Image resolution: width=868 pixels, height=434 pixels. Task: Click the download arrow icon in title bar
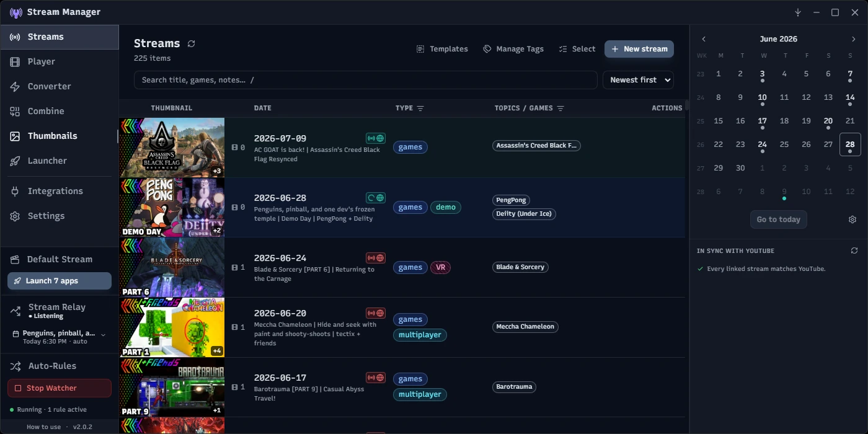coord(798,12)
